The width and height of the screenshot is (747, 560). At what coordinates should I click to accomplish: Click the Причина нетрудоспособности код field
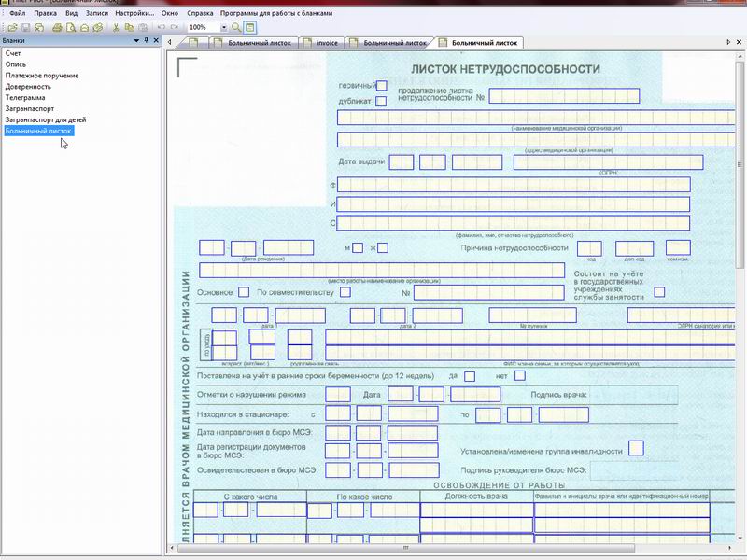(589, 248)
